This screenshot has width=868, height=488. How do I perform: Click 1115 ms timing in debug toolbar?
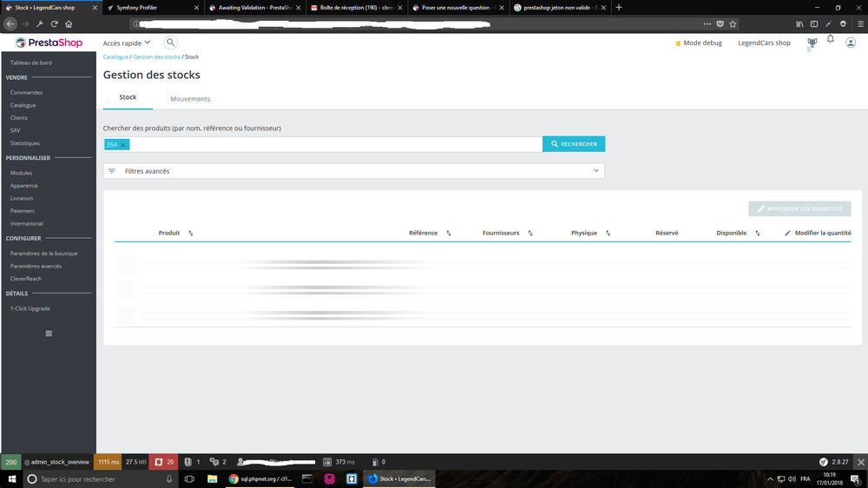(108, 462)
